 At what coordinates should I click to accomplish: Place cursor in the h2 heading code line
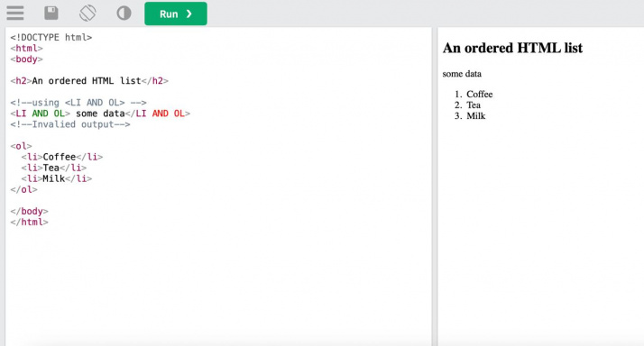tap(89, 81)
